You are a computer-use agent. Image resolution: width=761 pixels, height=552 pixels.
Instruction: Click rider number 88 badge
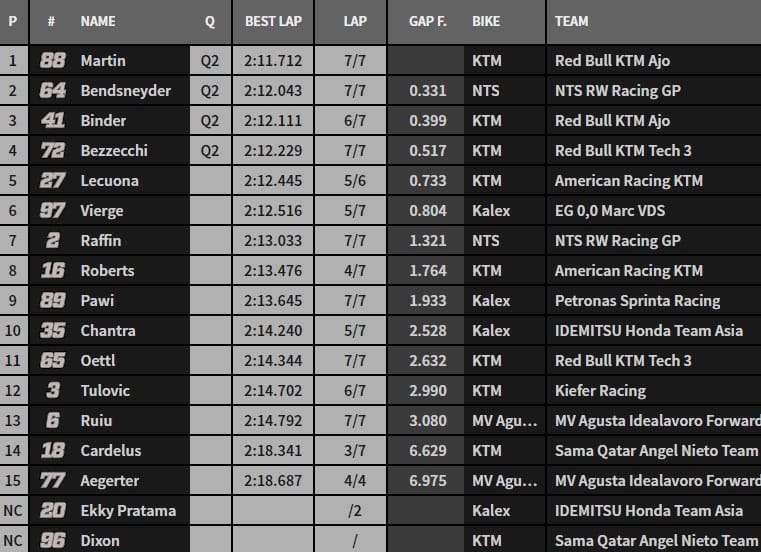pos(52,61)
